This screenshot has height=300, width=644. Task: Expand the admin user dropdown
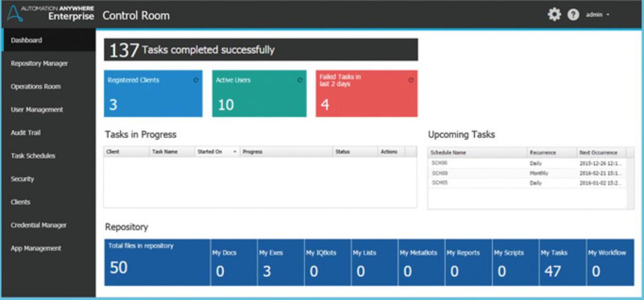tap(597, 14)
